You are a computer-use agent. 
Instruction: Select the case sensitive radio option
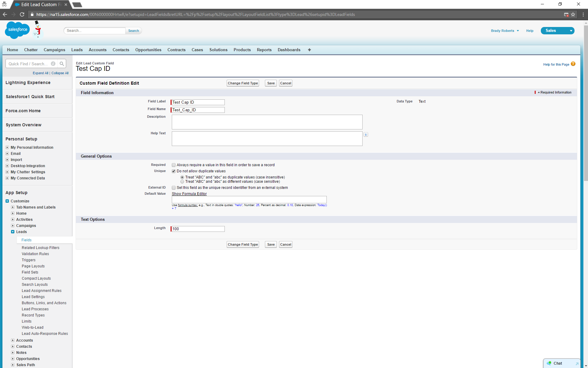(x=182, y=182)
